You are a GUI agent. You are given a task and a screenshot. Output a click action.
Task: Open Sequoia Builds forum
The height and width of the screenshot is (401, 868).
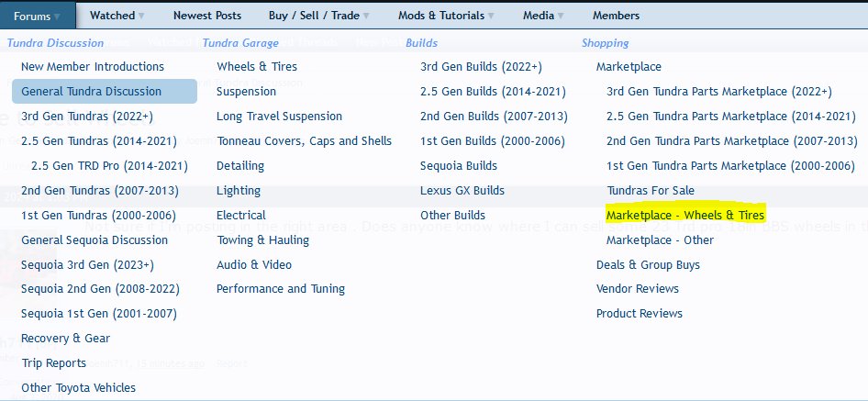click(459, 165)
